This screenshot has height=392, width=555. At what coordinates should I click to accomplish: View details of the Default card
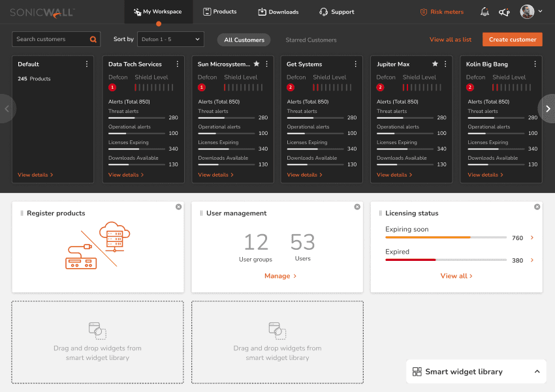[35, 175]
